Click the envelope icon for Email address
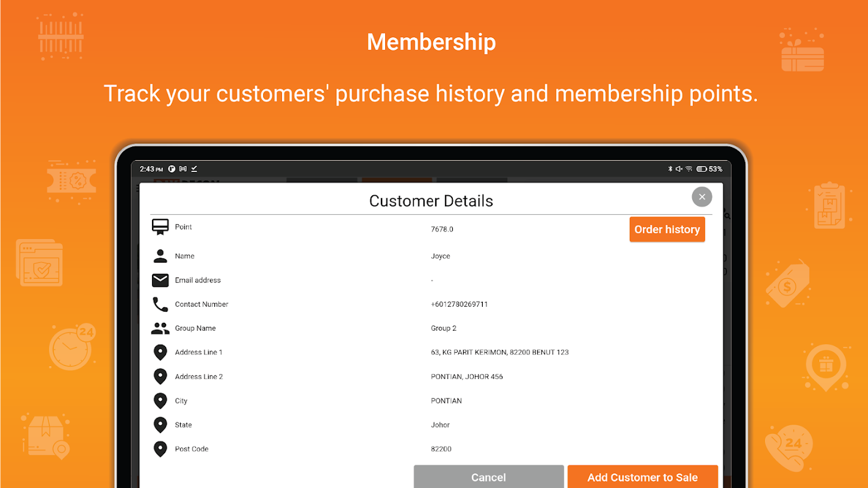 (x=160, y=280)
